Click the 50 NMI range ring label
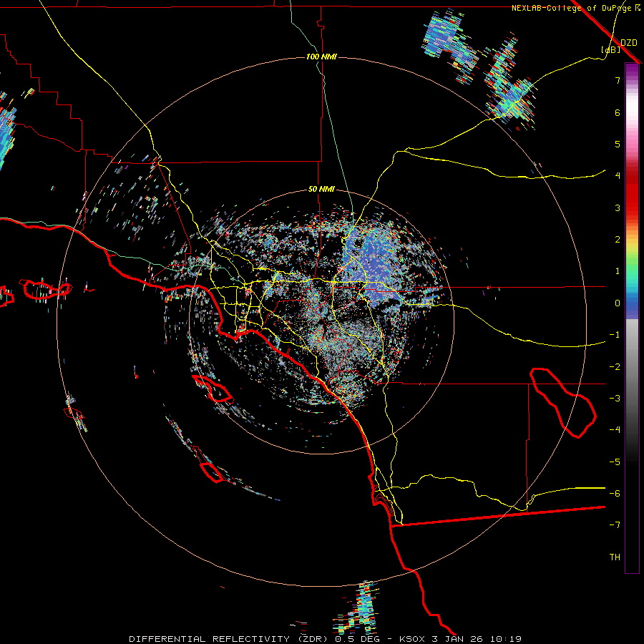Screen dimensions: 644x644 321,190
